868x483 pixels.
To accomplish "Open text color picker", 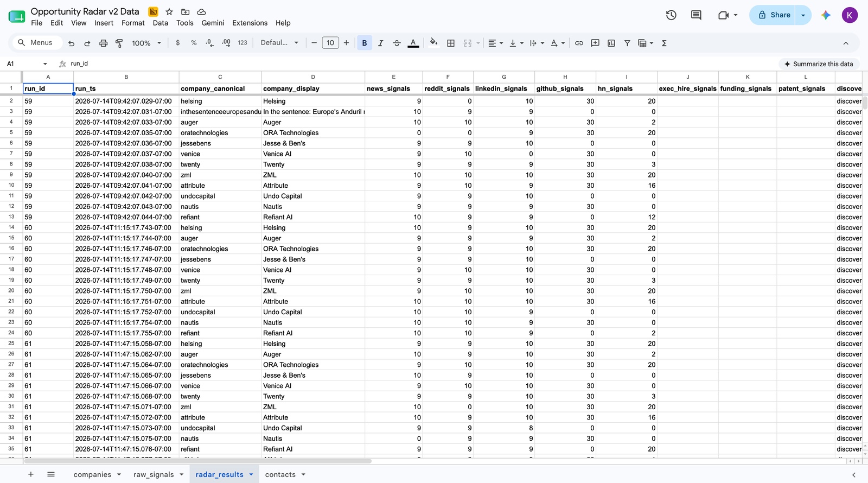I will pos(413,43).
